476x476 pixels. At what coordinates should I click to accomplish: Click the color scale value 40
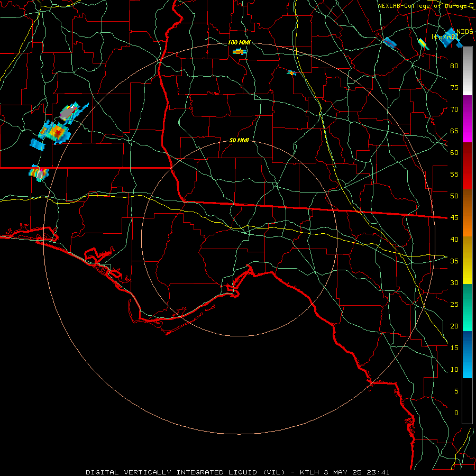point(454,239)
